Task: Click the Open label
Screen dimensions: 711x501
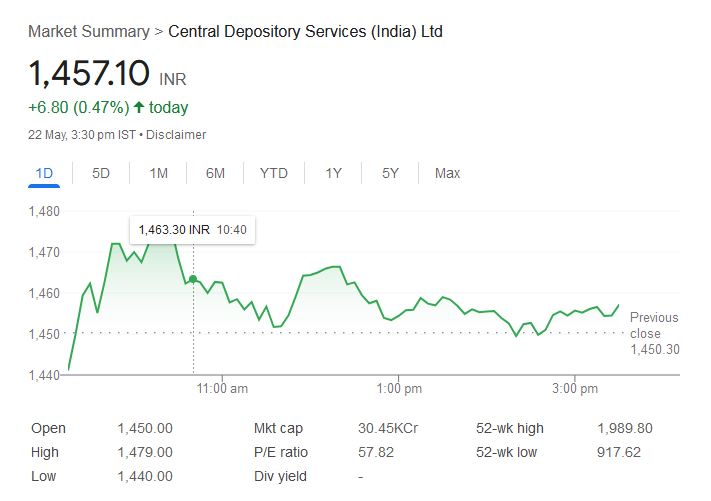Action: click(x=49, y=428)
